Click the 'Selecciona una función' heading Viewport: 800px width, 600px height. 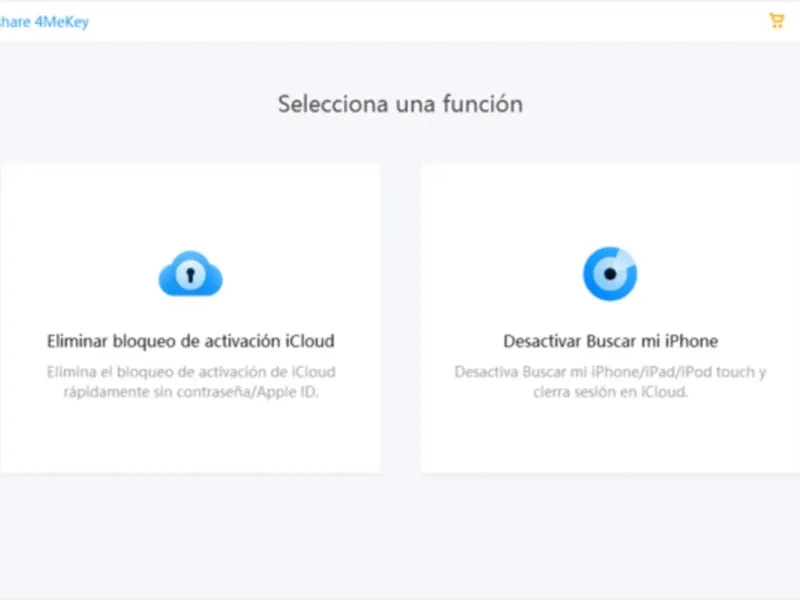tap(401, 104)
